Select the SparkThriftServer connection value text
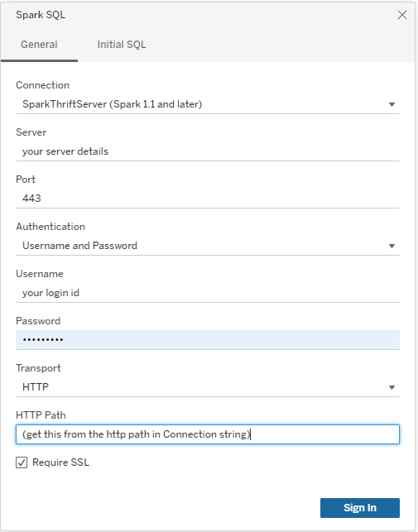The image size is (418, 532). [x=112, y=104]
